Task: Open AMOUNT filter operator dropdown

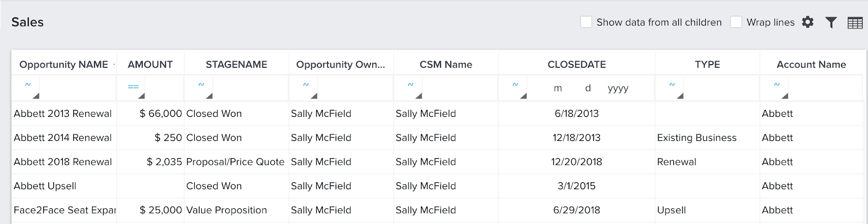Action: [x=135, y=89]
